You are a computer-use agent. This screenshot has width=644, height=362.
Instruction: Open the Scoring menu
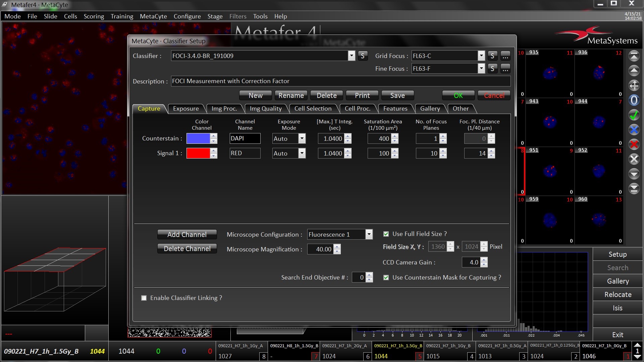pos(94,16)
